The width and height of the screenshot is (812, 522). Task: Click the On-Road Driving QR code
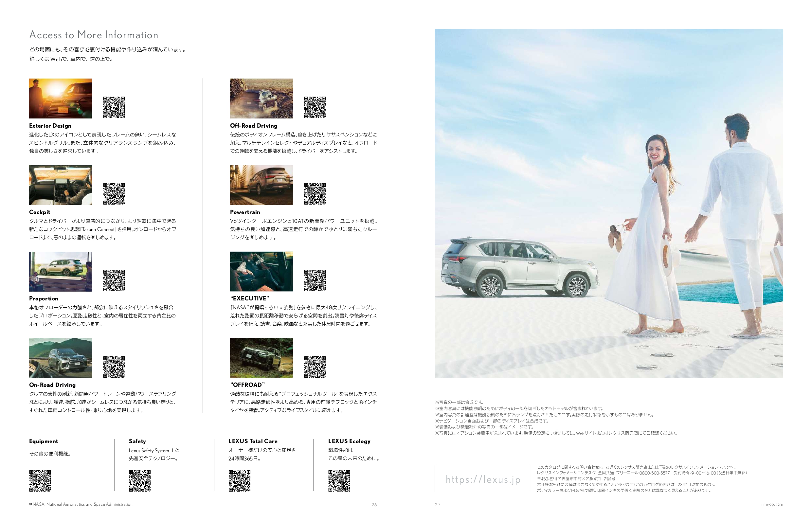point(114,367)
